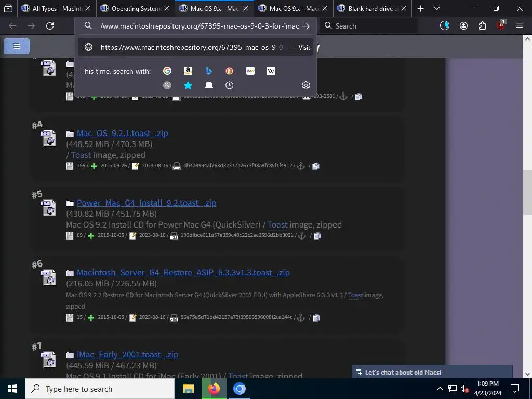Viewport: 532px width, 399px height.
Task: Open Toast link in item #6 description
Action: click(355, 295)
